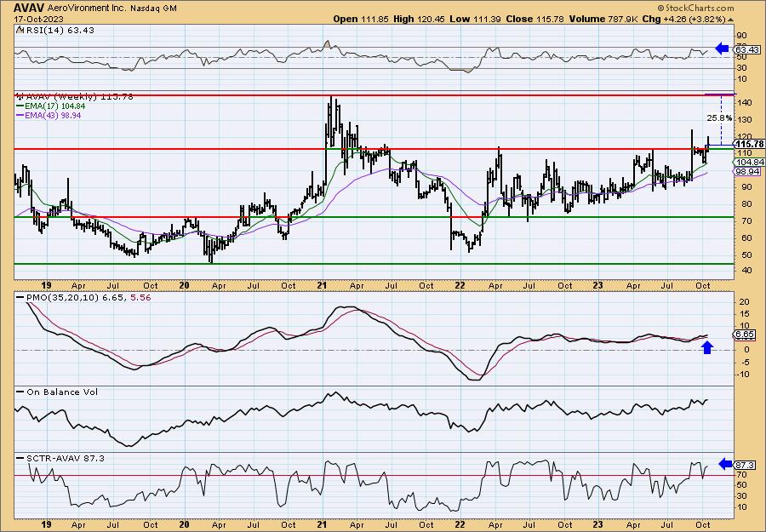
Task: Click the green EMA(17) legend line swatch
Action: click(x=20, y=106)
